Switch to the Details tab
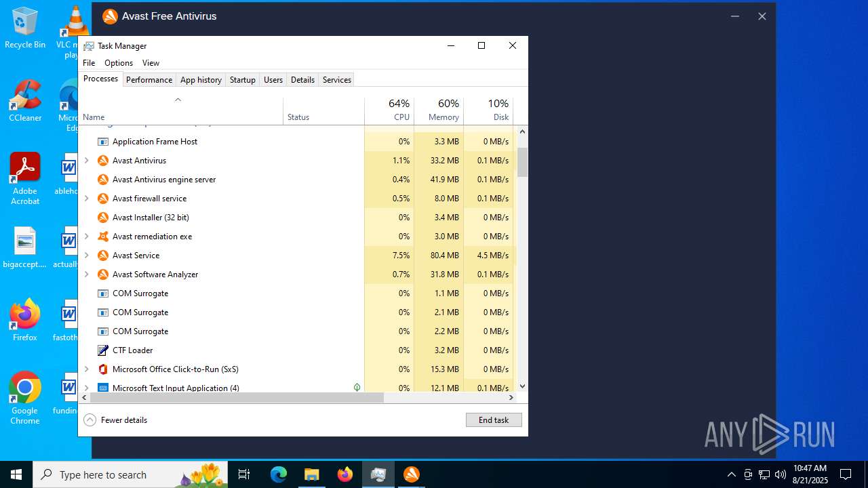The image size is (868, 488). coord(302,80)
